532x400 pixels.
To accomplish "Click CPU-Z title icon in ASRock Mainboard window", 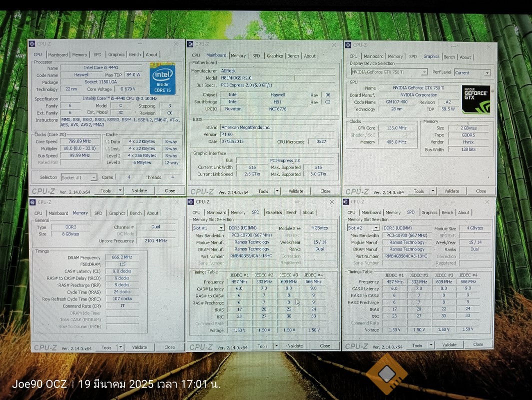I will (190, 44).
